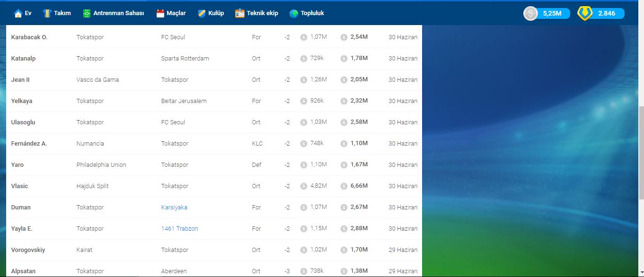The image size is (644, 277).
Task: Click the Takım jersey icon
Action: click(46, 13)
